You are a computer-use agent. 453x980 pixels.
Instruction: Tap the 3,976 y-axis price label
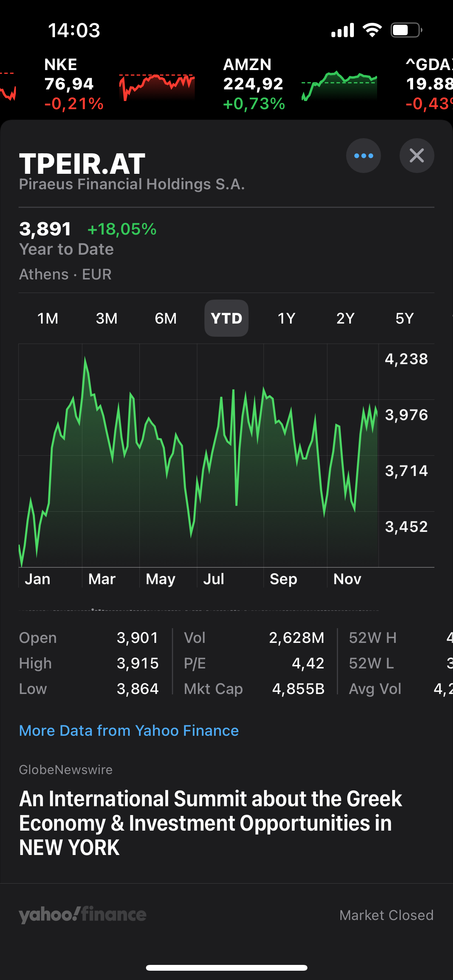point(407,415)
